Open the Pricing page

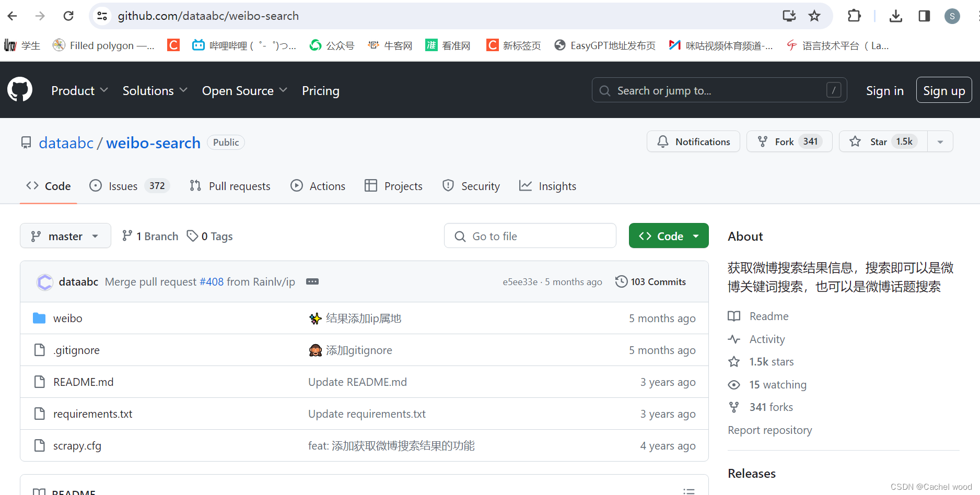(321, 90)
